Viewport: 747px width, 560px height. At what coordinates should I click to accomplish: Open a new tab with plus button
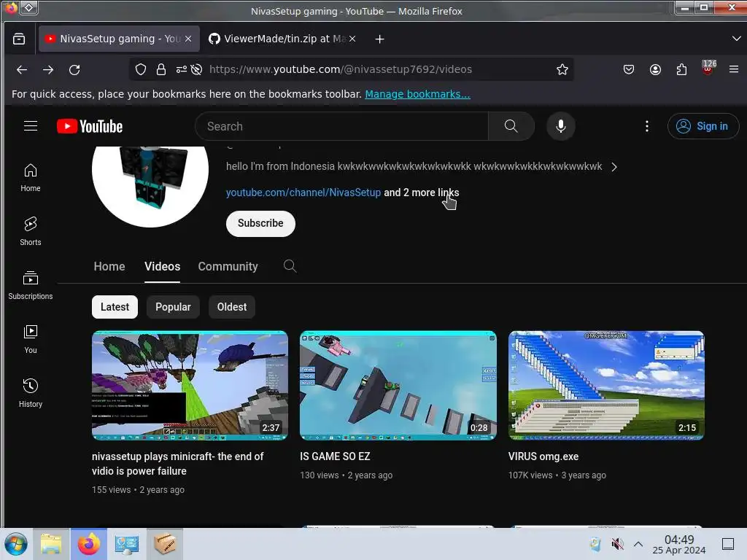tap(379, 39)
